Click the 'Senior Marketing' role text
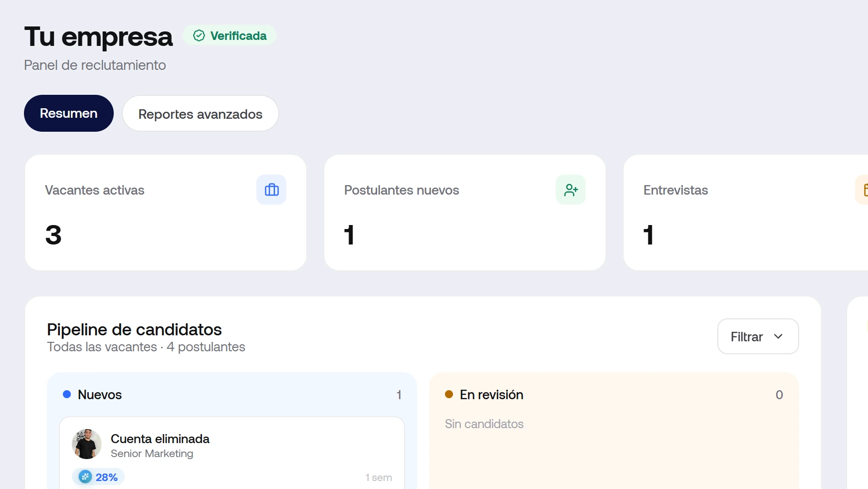Viewport: 868px width, 489px height. (152, 454)
